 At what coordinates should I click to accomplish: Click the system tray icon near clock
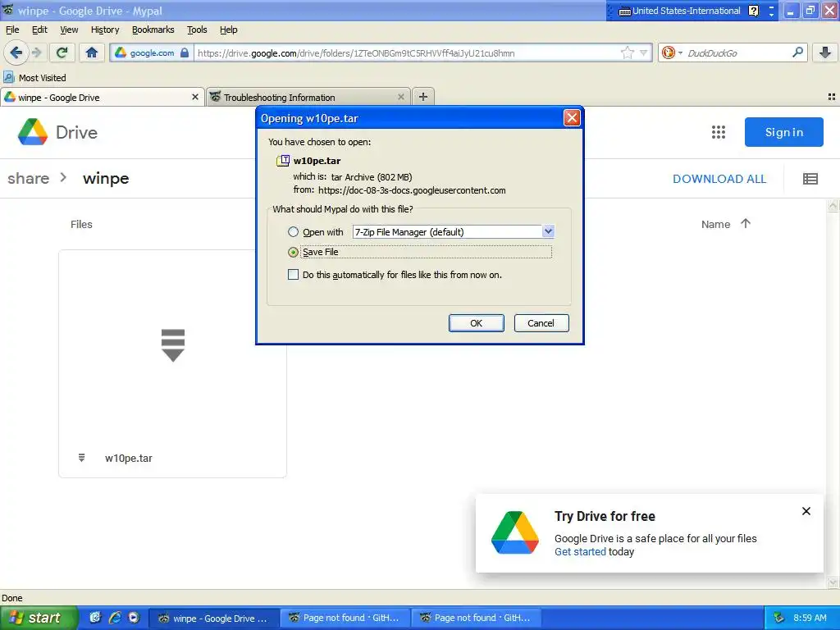click(x=779, y=618)
